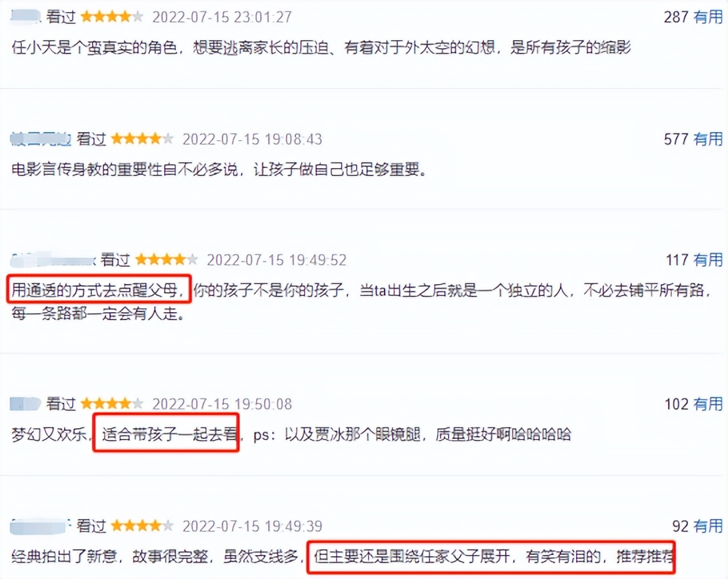The image size is (728, 579).
Task: Click 有用 on the 577-vote review
Action: pyautogui.click(x=707, y=139)
